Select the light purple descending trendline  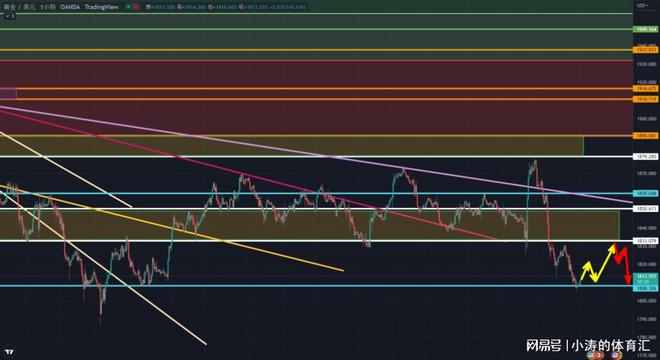316,154
